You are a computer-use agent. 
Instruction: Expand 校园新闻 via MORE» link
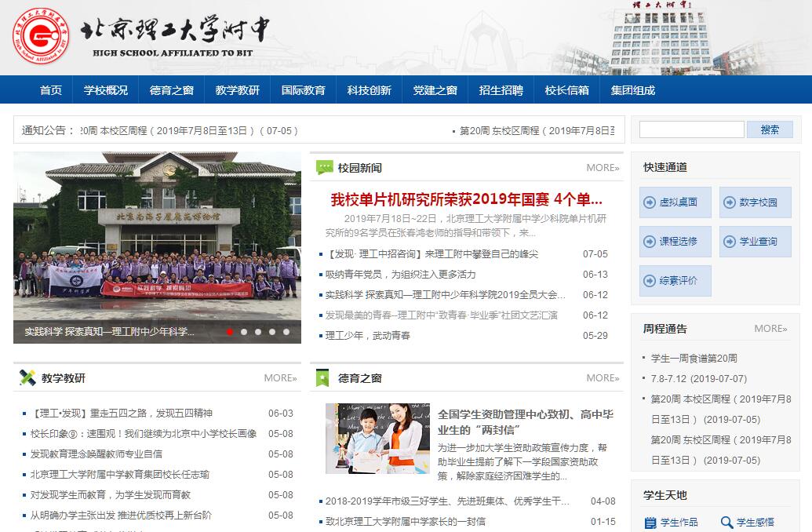(x=603, y=168)
